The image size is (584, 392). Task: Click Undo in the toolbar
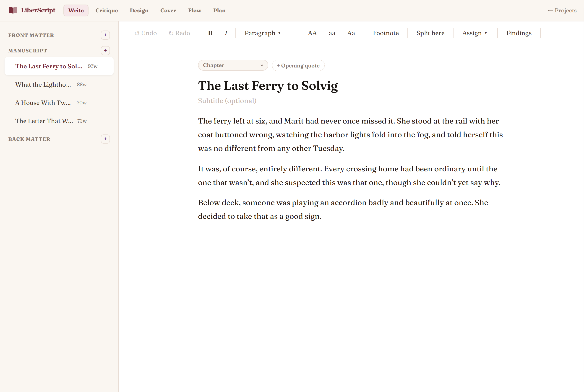click(146, 33)
